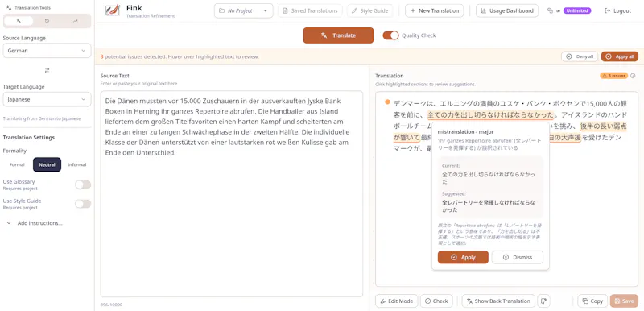The image size is (644, 311).
Task: Toggle the Quality Check switch
Action: pos(390,35)
